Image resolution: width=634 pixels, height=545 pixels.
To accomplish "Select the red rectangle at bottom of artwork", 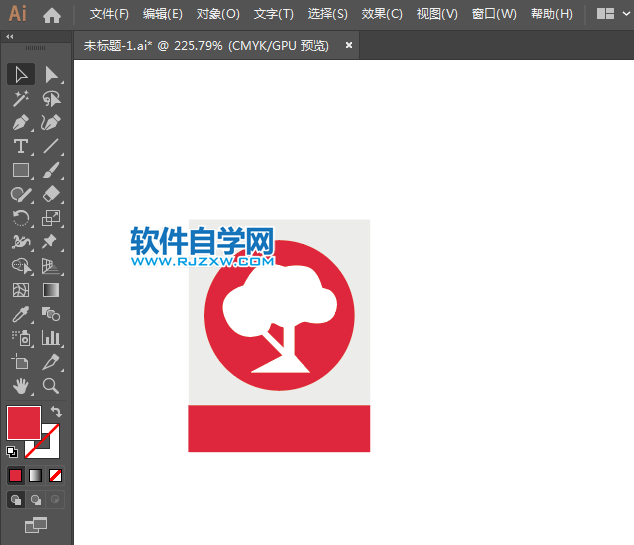I will coord(279,429).
